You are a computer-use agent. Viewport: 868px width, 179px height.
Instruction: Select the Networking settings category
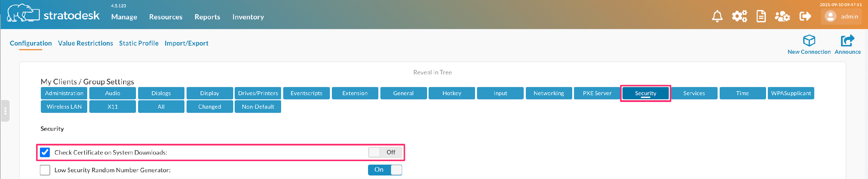coord(549,93)
